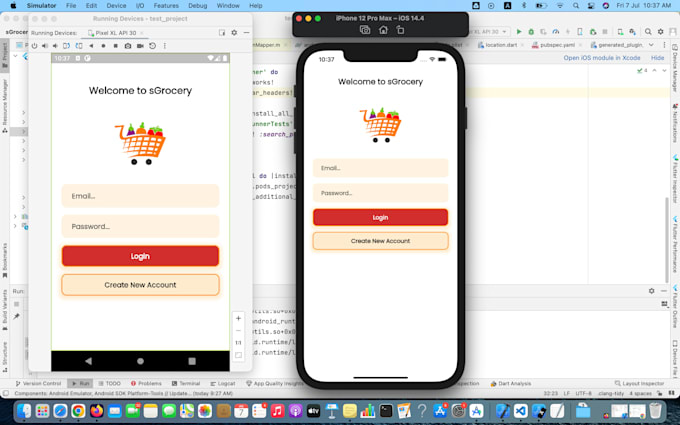Open the Version Control tool window
Viewport: 680px width, 425px height.
(38, 383)
